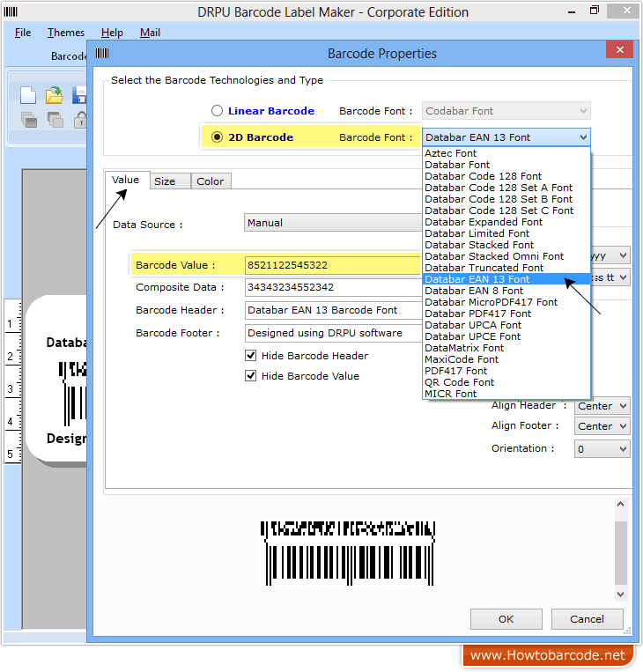Switch to the Value tab

(x=126, y=180)
